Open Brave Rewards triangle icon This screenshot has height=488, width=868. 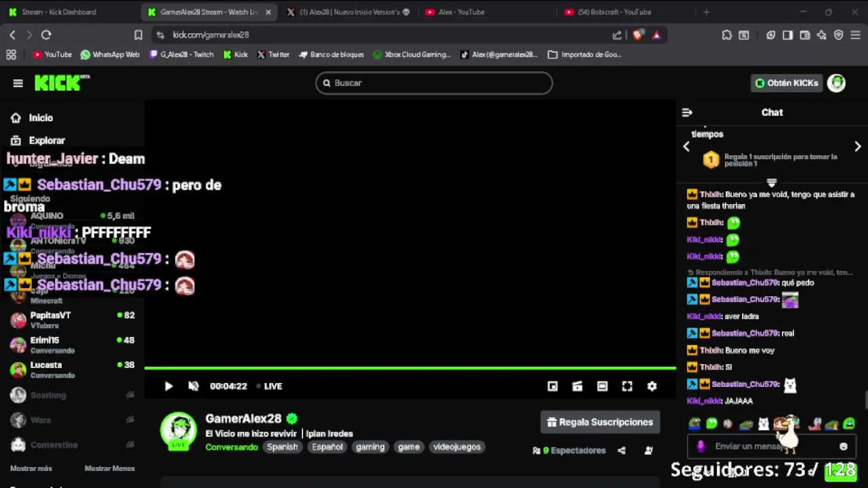656,35
